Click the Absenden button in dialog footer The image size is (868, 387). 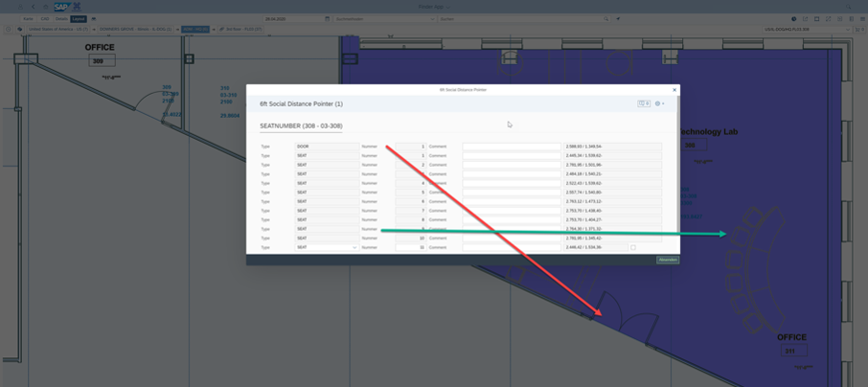(668, 260)
